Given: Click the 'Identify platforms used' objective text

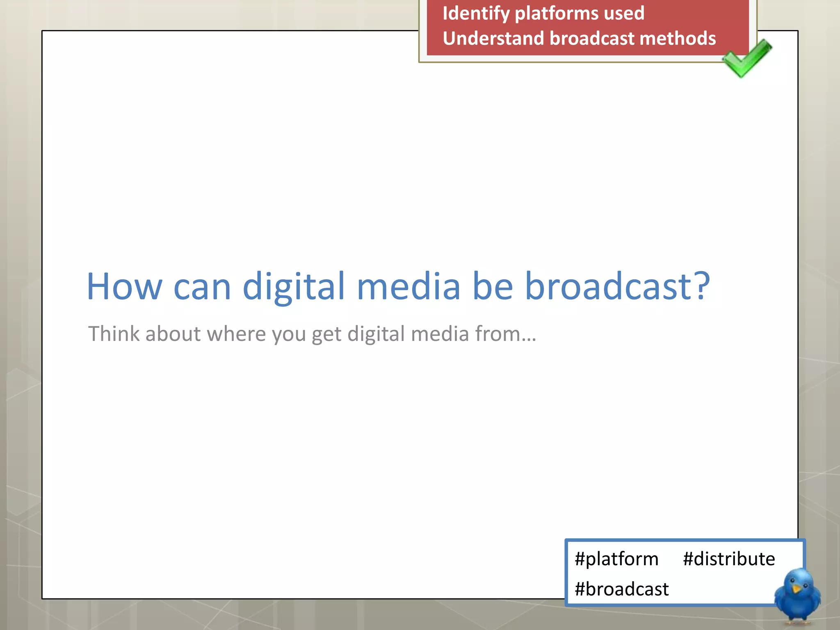Looking at the screenshot, I should 543,14.
